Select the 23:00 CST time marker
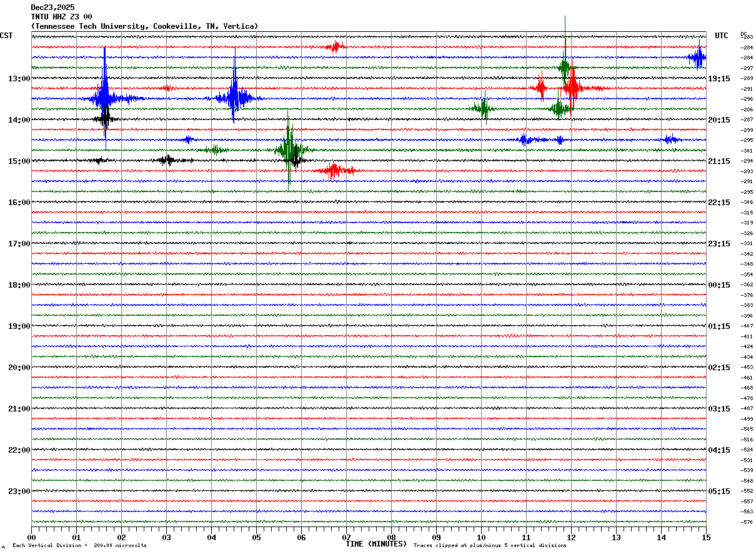This screenshot has width=756, height=554. click(19, 491)
